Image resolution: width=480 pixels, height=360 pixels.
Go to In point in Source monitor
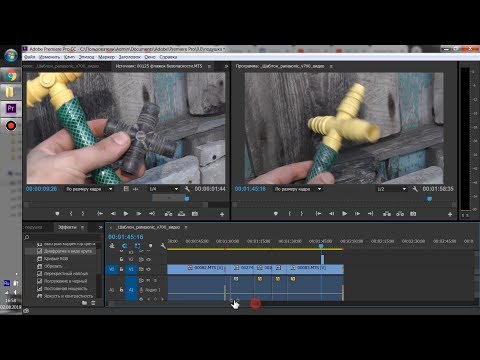coord(100,214)
